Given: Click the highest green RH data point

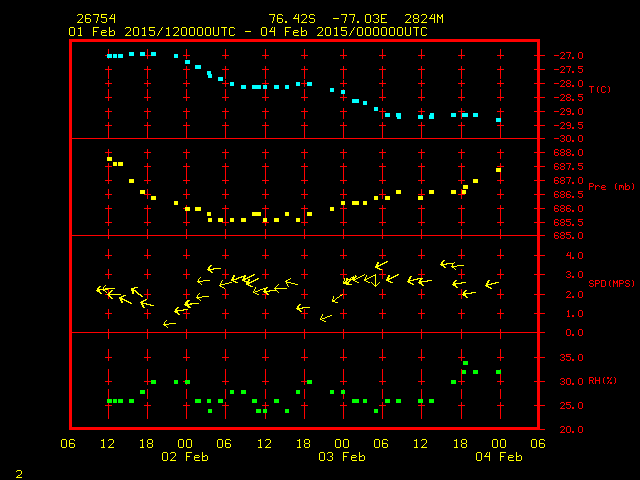Looking at the screenshot, I should [465, 363].
